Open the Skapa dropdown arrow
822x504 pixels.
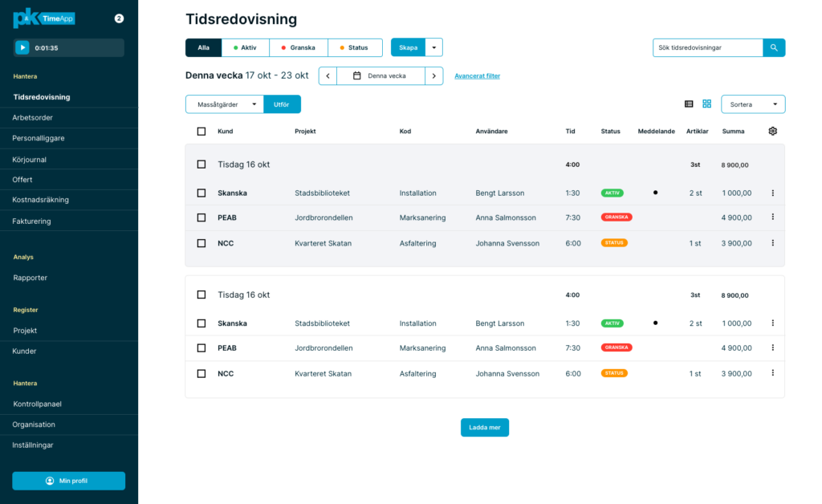pos(433,47)
